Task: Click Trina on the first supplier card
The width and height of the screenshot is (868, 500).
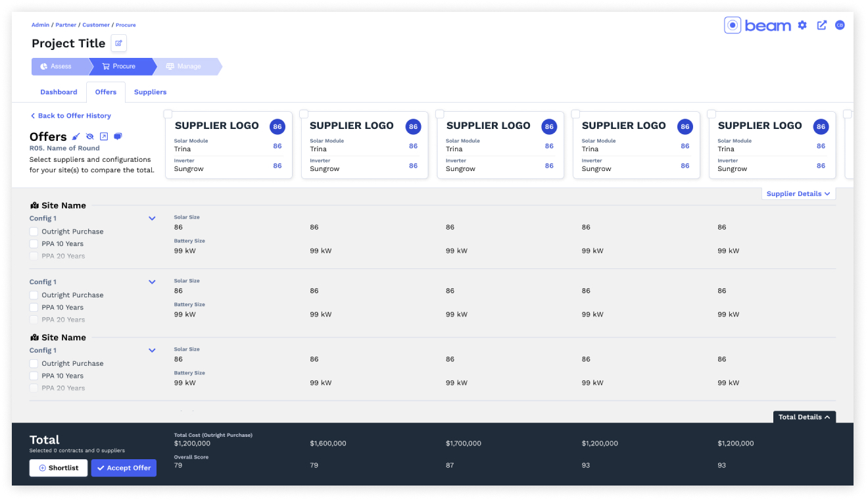Action: tap(182, 149)
